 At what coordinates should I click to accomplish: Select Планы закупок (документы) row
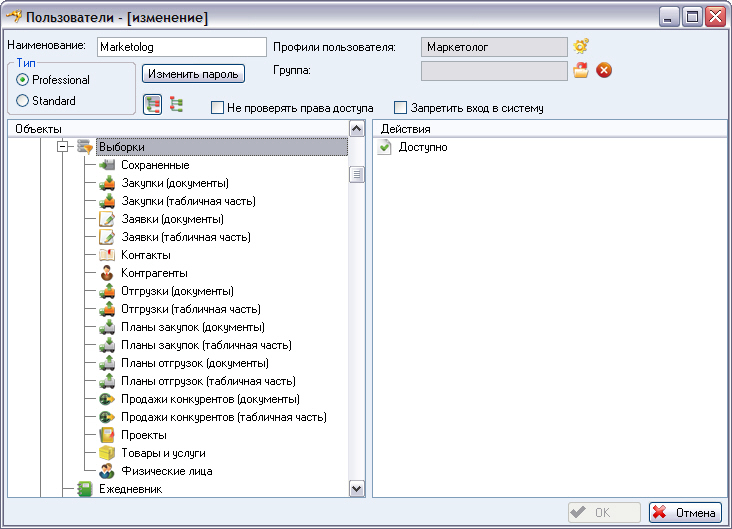click(193, 327)
